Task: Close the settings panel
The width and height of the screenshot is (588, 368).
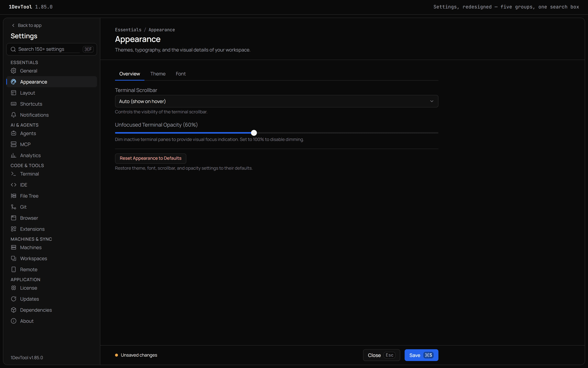Action: [x=381, y=355]
